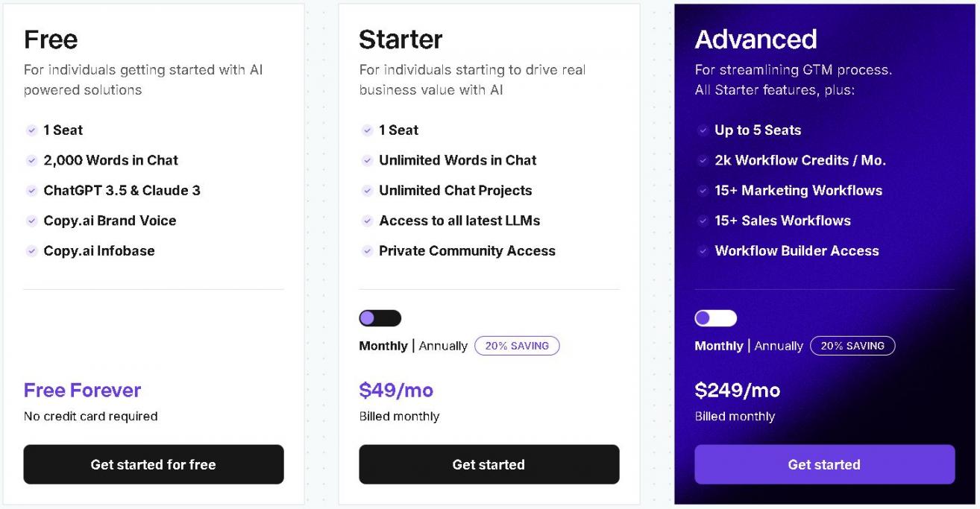
Task: Click checkmark icon beside Copy.ai Infobase
Action: pyautogui.click(x=31, y=251)
